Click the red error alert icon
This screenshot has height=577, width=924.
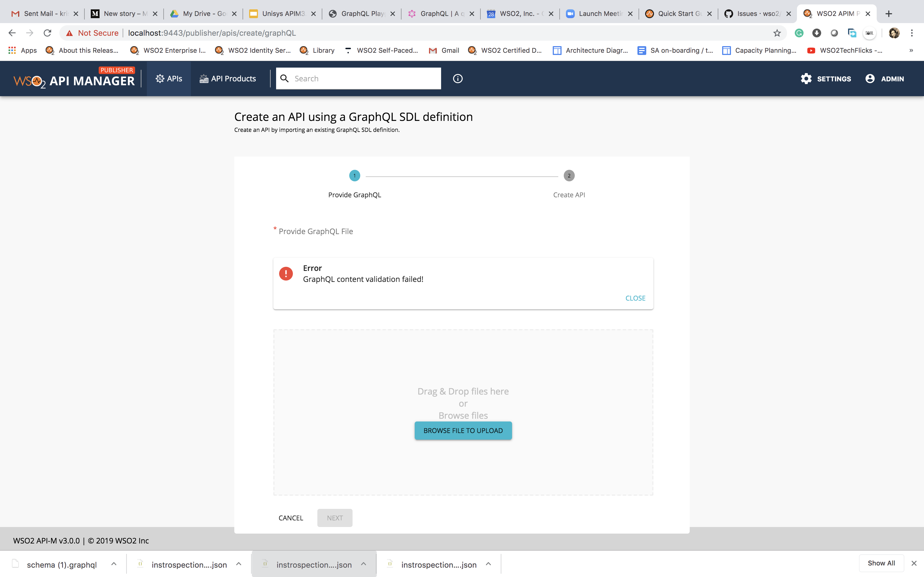point(286,273)
